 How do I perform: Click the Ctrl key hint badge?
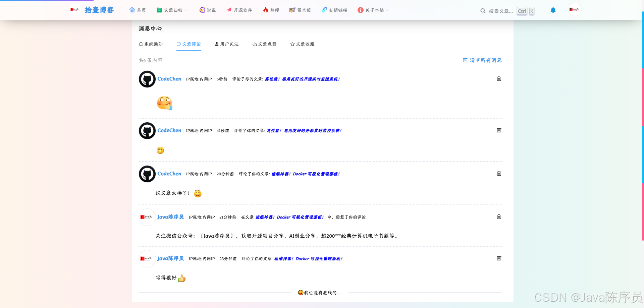[x=522, y=11]
